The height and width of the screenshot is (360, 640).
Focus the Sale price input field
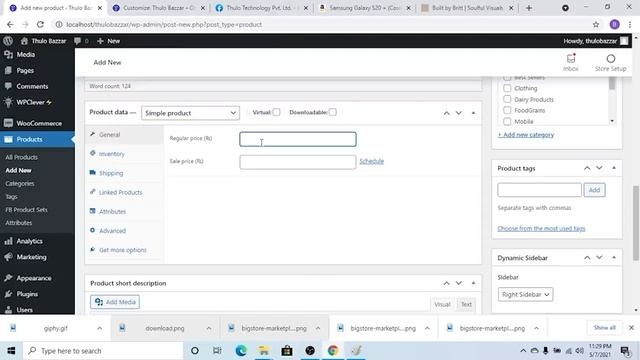pos(298,162)
